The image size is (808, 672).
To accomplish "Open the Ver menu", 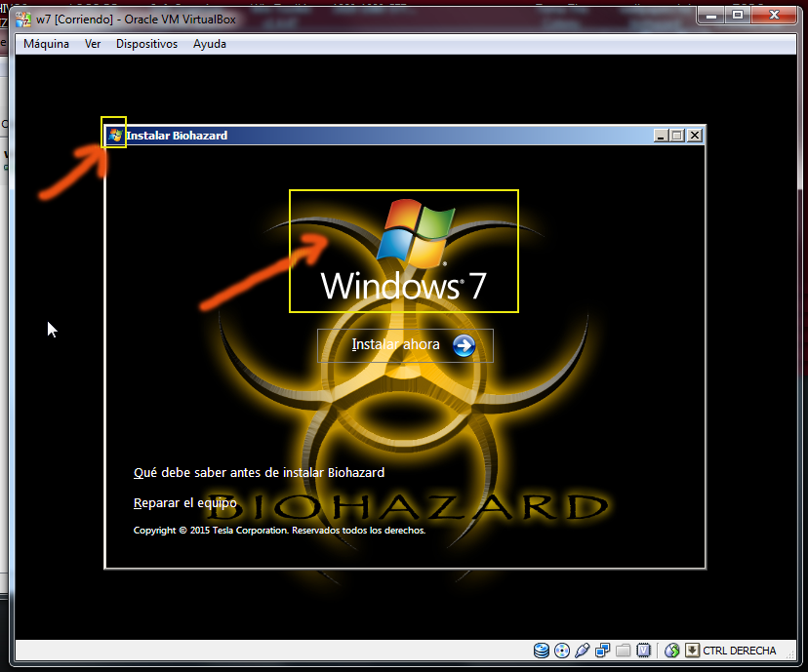I will click(x=93, y=44).
